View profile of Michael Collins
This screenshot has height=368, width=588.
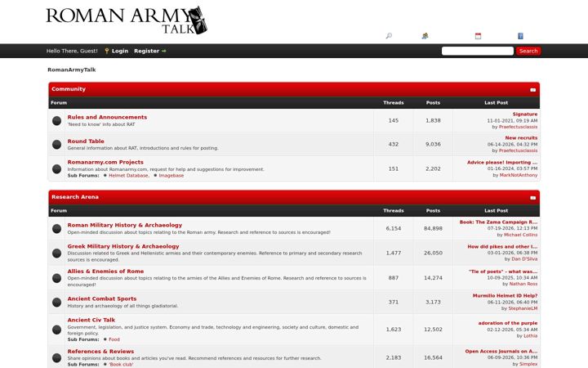520,235
